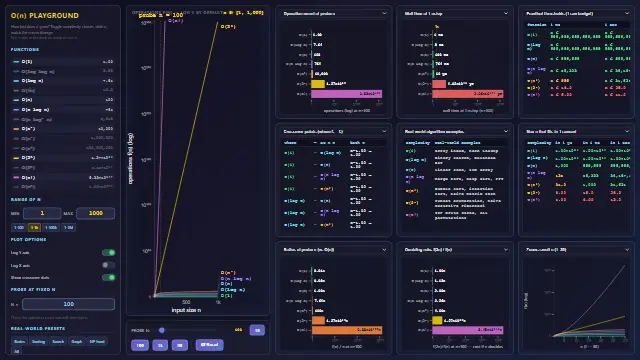The width and height of the screenshot is (640, 360).
Task: Collapse the feasible n time budget panel
Action: coord(627,13)
